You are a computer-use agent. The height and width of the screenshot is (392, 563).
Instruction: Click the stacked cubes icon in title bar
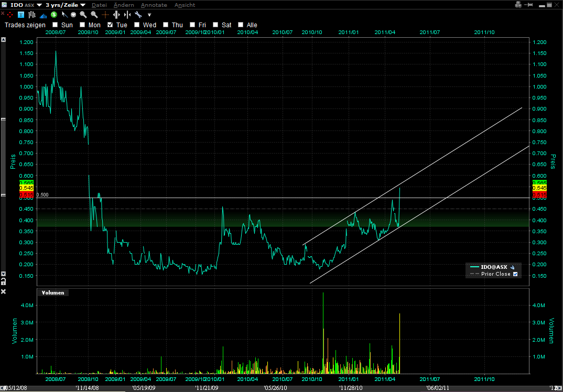pos(518,5)
